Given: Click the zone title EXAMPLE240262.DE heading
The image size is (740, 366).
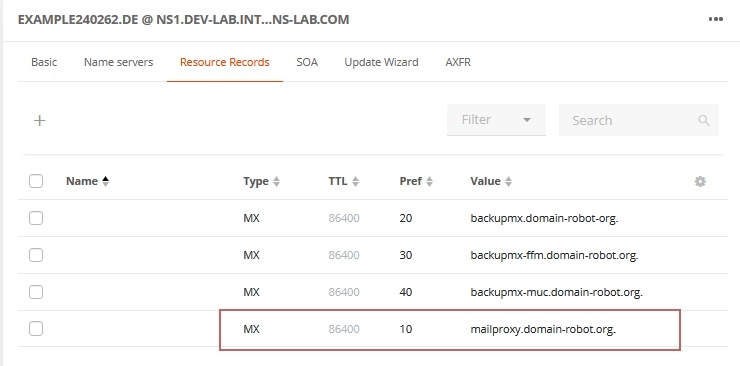Looking at the screenshot, I should pos(184,20).
